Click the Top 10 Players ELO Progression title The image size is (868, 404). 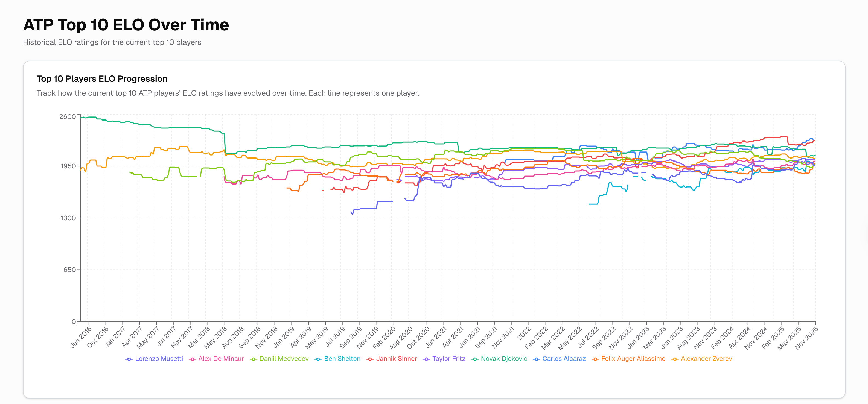pos(102,79)
